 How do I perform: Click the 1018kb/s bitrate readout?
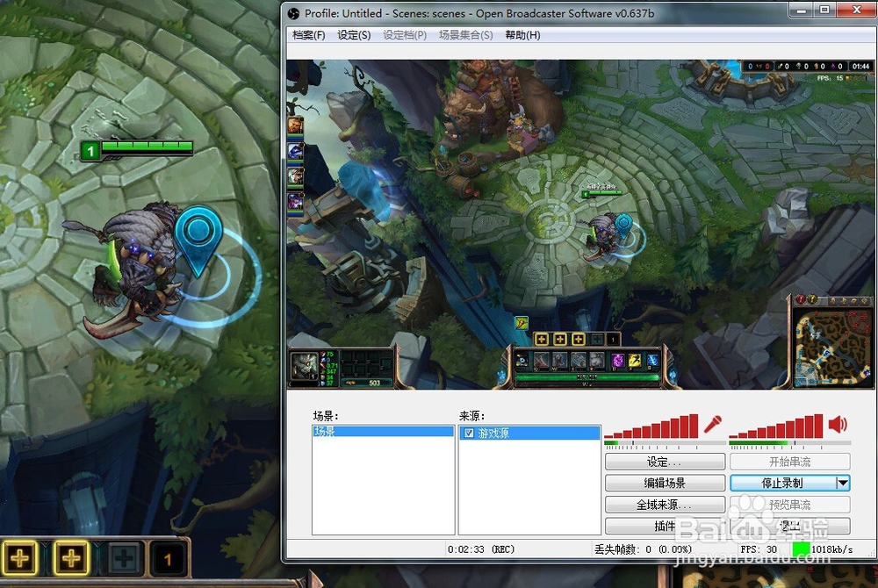[832, 549]
